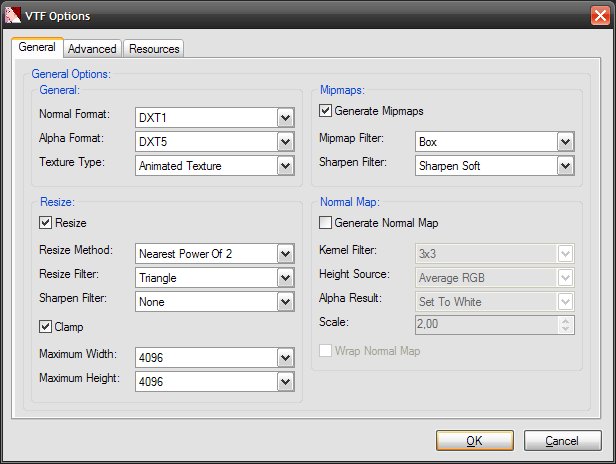Switch to the Advanced tab
The height and width of the screenshot is (464, 616).
(x=92, y=48)
